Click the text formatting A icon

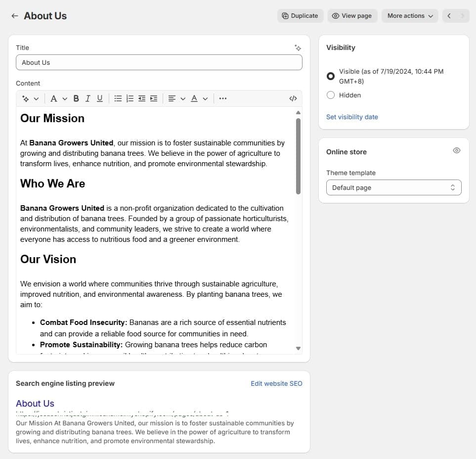point(54,98)
